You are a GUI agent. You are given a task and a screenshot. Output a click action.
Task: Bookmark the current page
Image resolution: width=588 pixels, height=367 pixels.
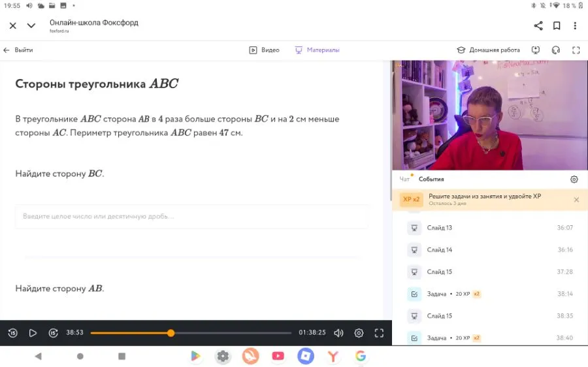[x=557, y=25]
